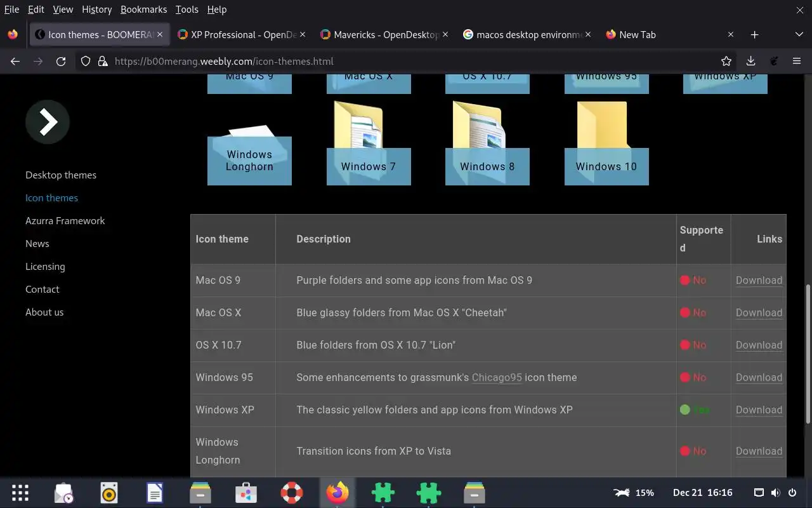Open the News page link
The image size is (812, 508).
pos(37,243)
